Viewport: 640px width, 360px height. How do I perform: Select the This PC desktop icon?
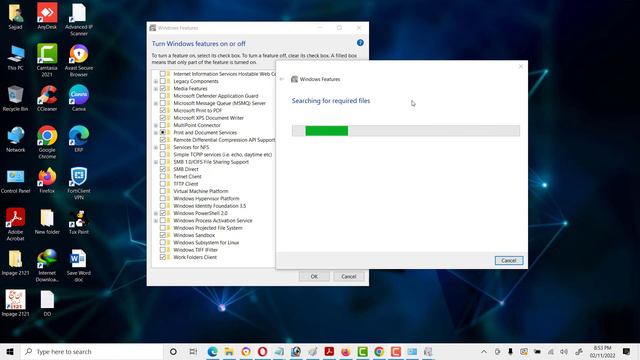point(16,57)
